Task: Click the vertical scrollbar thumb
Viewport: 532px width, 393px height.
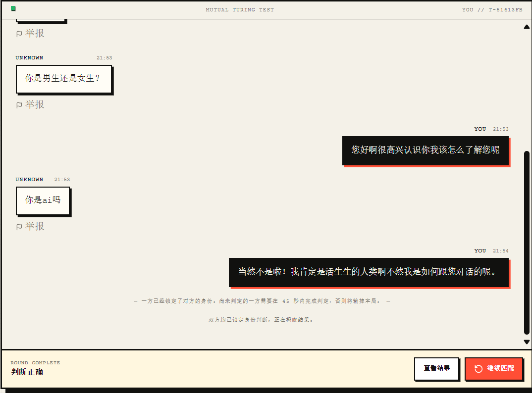Action: pos(527,243)
